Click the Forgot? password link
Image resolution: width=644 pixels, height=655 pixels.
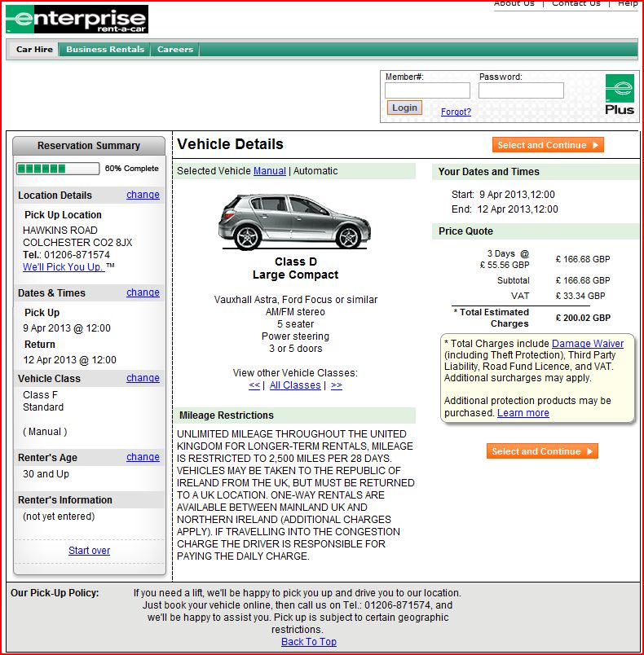pos(456,112)
